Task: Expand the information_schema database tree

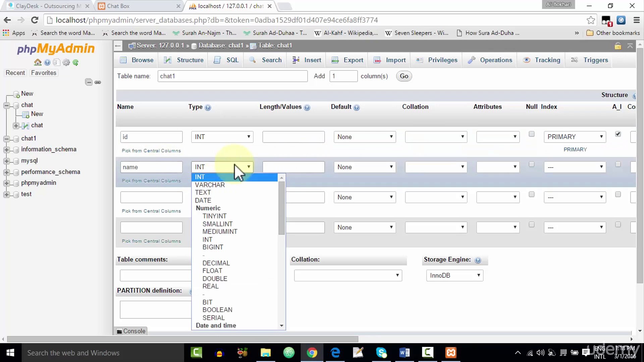Action: click(6, 149)
